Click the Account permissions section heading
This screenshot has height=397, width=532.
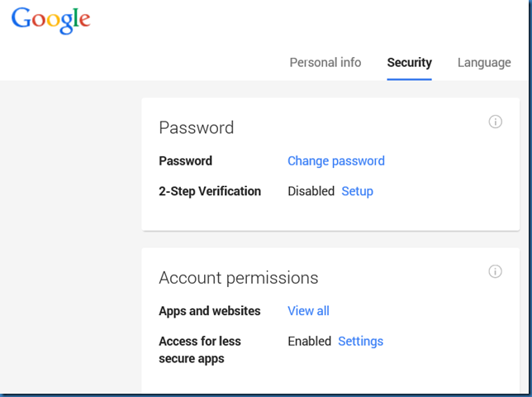pyautogui.click(x=238, y=277)
